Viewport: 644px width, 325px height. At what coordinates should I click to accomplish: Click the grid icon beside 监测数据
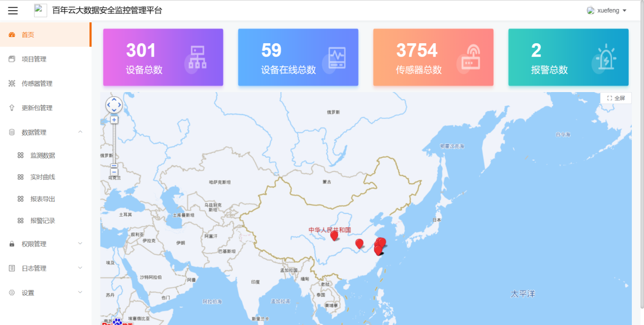click(x=20, y=156)
